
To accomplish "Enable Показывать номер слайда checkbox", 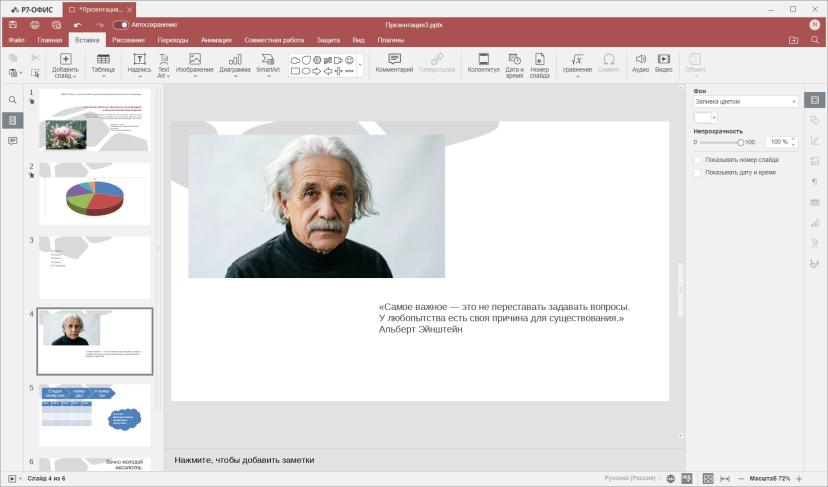I will [697, 160].
